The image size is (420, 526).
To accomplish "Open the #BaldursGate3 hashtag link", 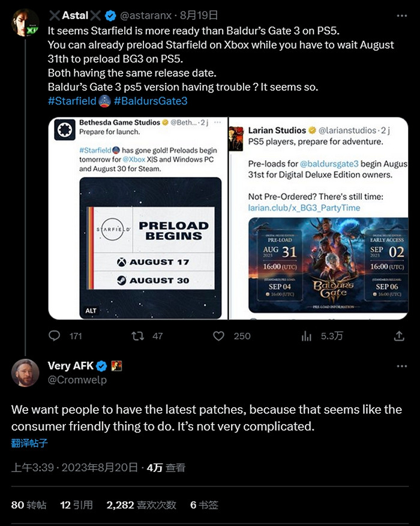I will [151, 101].
